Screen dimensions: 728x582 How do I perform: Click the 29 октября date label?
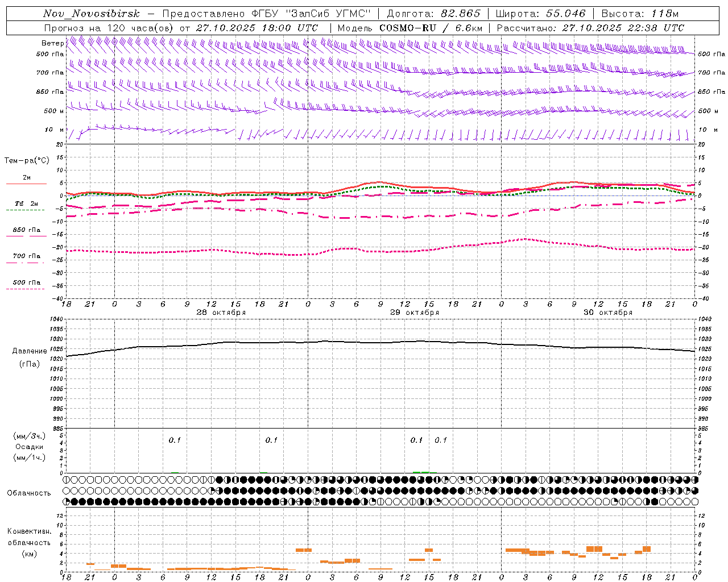[415, 313]
